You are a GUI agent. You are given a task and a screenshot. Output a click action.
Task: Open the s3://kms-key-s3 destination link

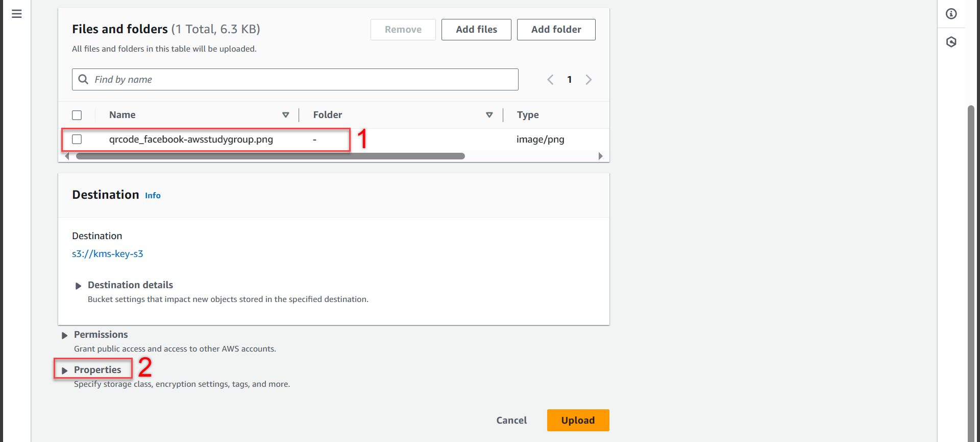108,254
